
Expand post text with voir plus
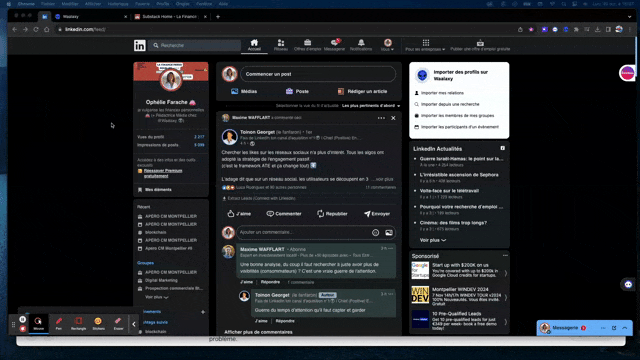click(x=383, y=179)
